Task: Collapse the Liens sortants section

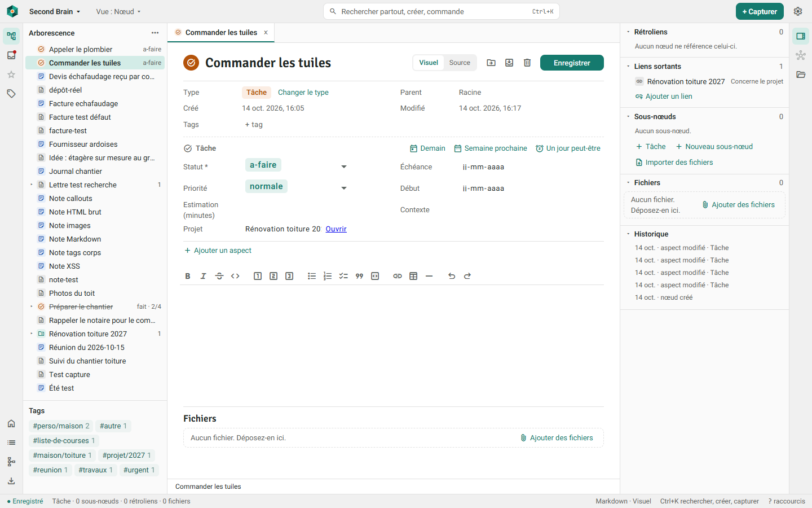Action: click(x=629, y=66)
